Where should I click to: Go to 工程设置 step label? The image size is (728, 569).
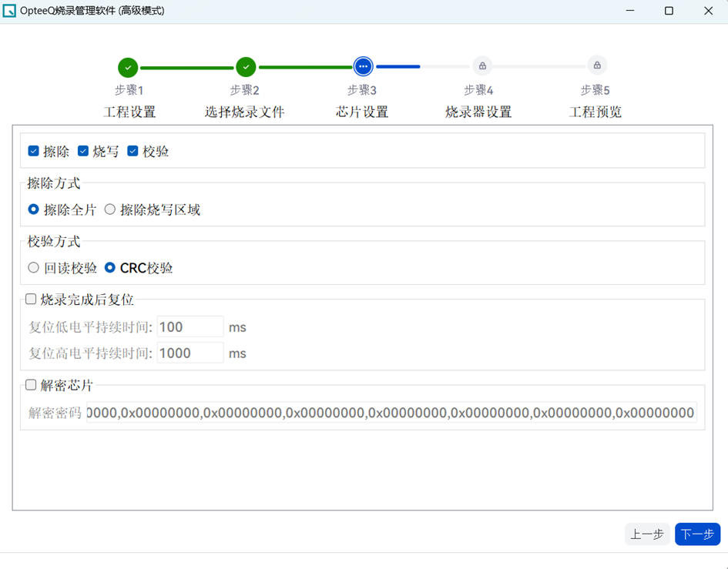click(129, 112)
